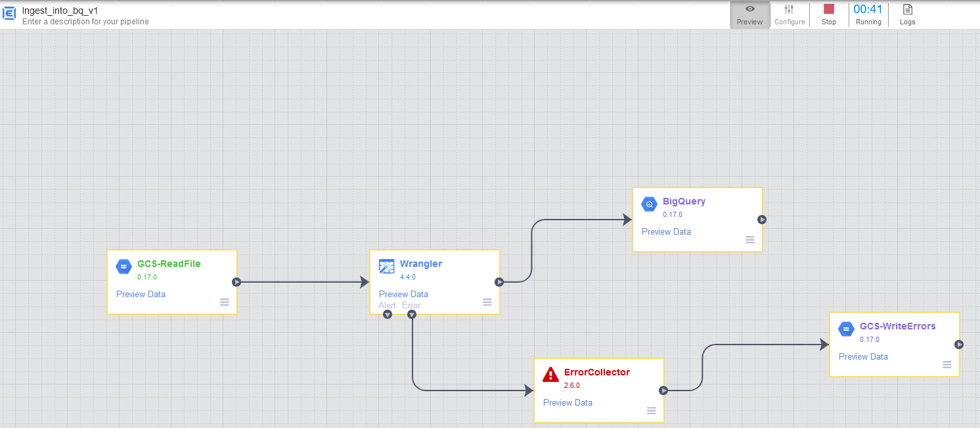Image resolution: width=980 pixels, height=428 pixels.
Task: Click the BigQuery node hexagon icon
Action: 649,204
